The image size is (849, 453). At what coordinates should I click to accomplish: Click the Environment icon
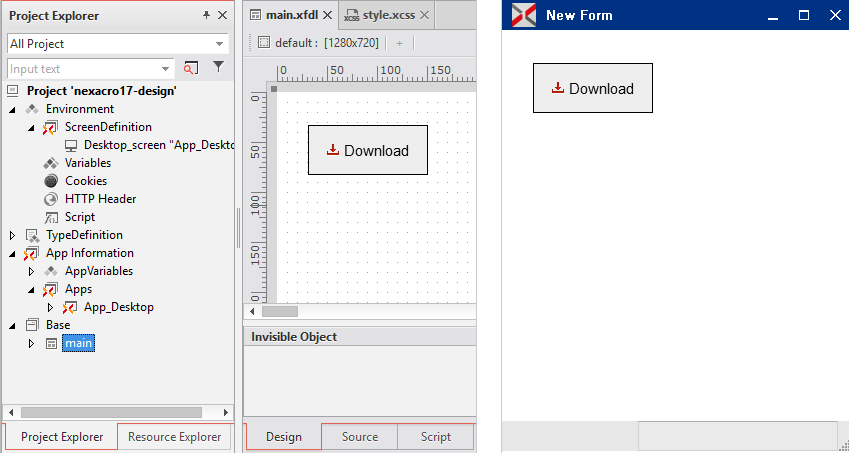tap(32, 109)
